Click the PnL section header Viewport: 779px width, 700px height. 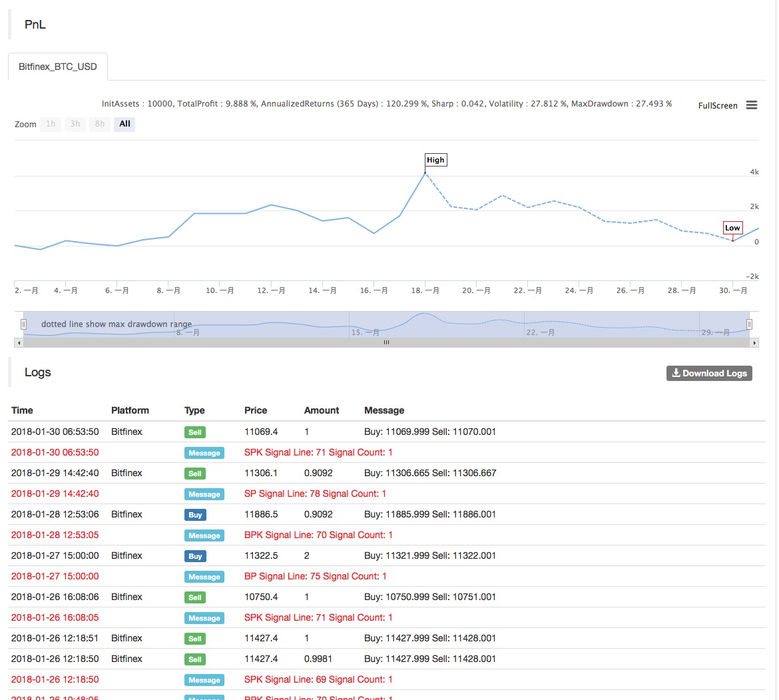tap(34, 24)
